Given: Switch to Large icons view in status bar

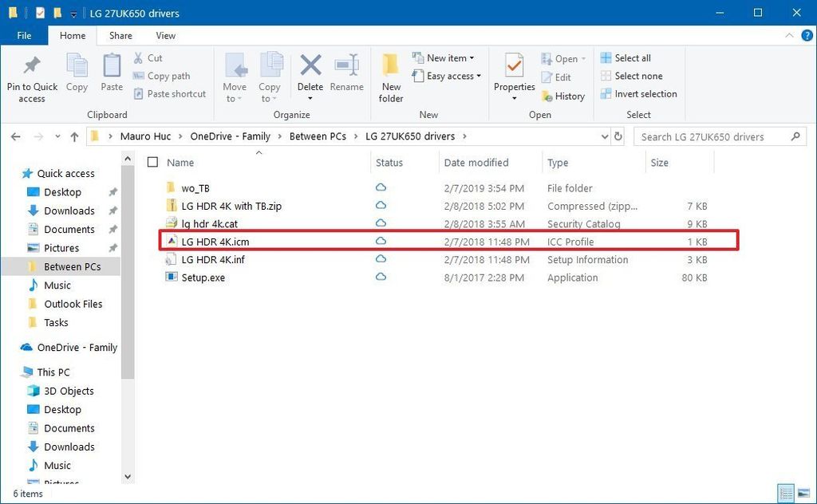Looking at the screenshot, I should (x=804, y=493).
